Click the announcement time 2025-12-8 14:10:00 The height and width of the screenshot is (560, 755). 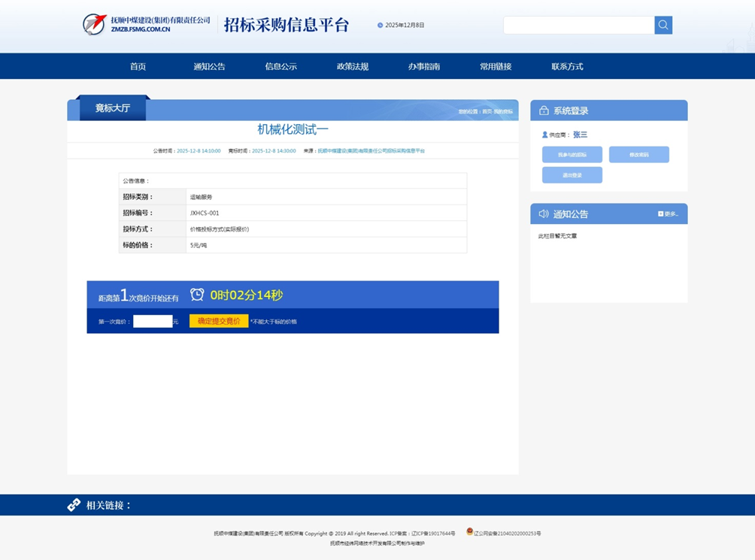pyautogui.click(x=199, y=151)
